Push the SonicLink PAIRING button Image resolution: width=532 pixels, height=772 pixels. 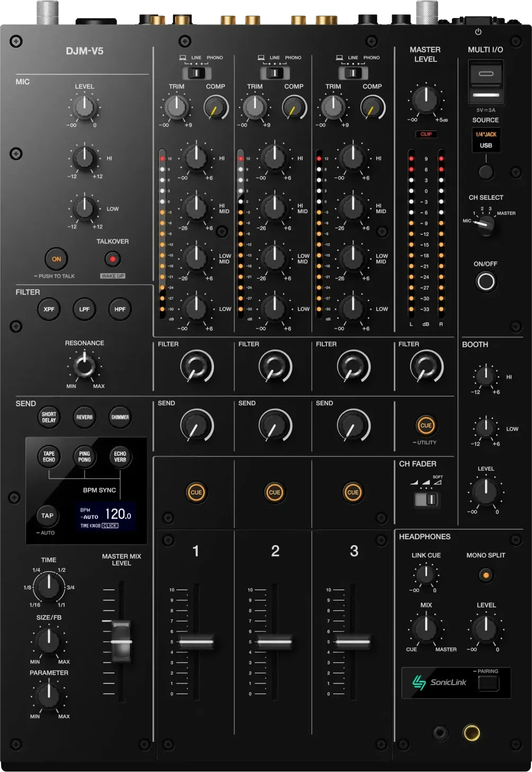(x=488, y=683)
